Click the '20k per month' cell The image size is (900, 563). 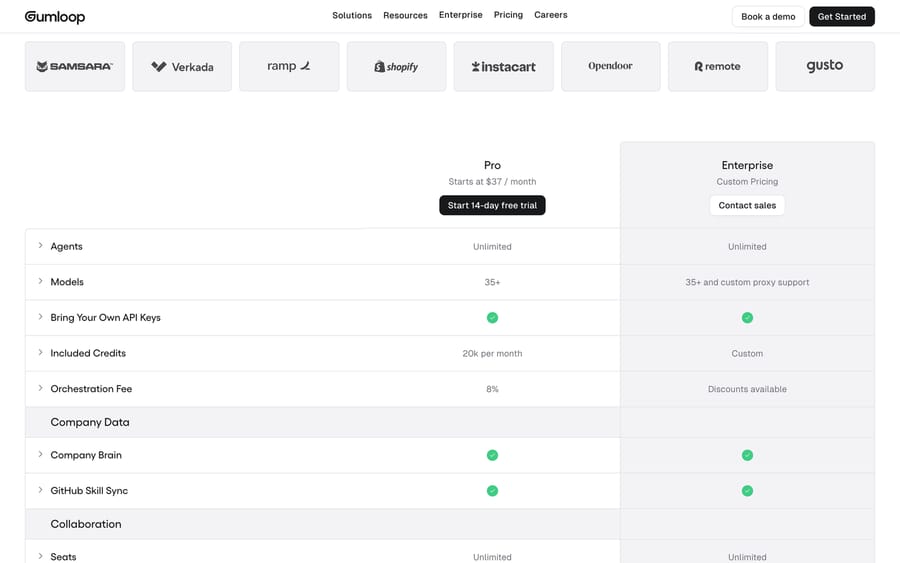click(x=492, y=354)
